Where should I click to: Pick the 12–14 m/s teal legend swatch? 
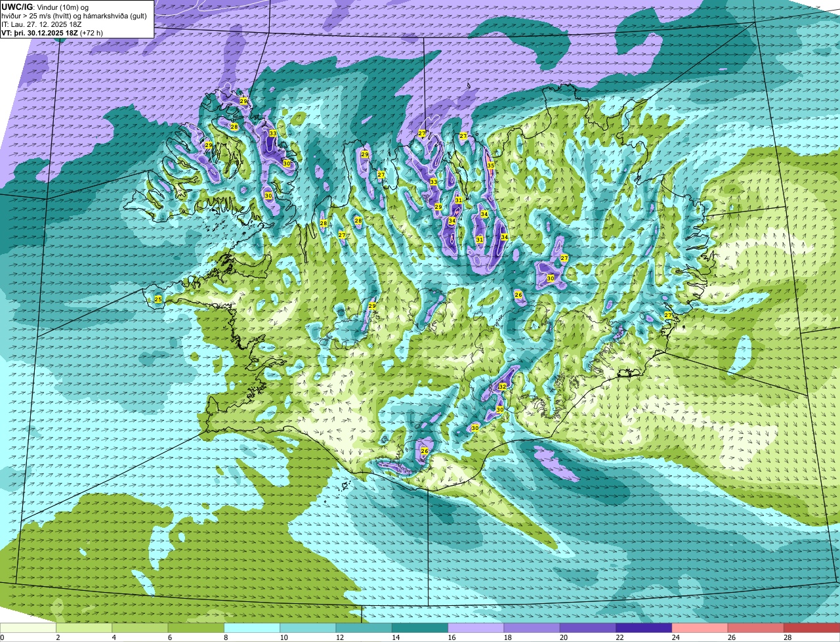(364, 628)
